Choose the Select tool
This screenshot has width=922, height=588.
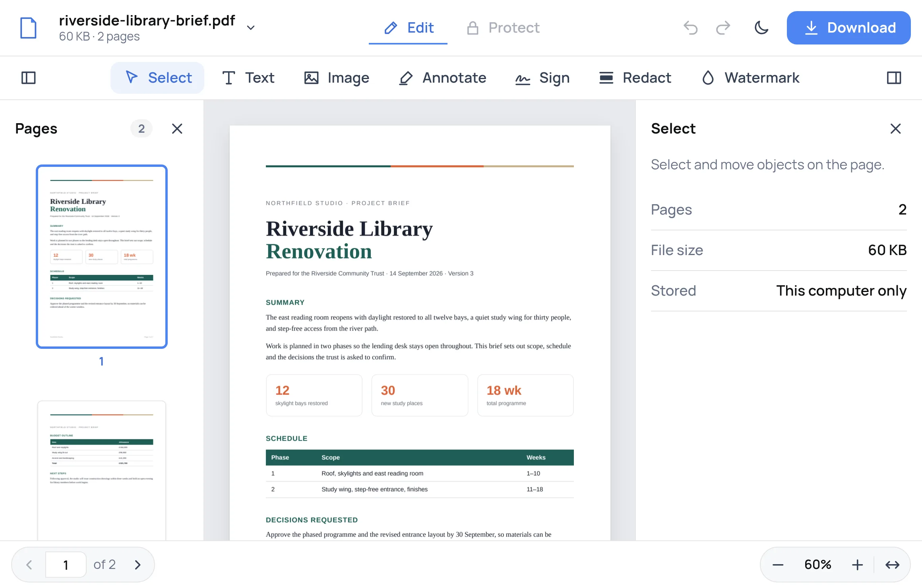157,78
